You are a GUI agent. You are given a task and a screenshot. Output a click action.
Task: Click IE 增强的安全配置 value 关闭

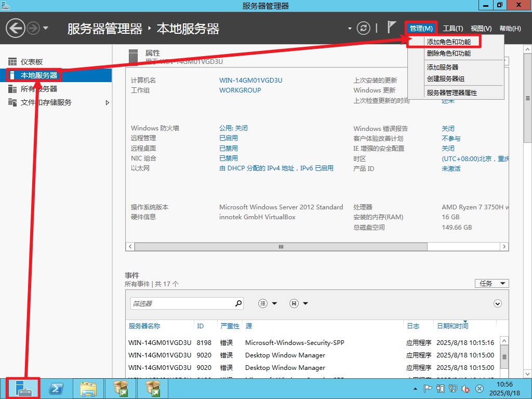click(x=448, y=148)
